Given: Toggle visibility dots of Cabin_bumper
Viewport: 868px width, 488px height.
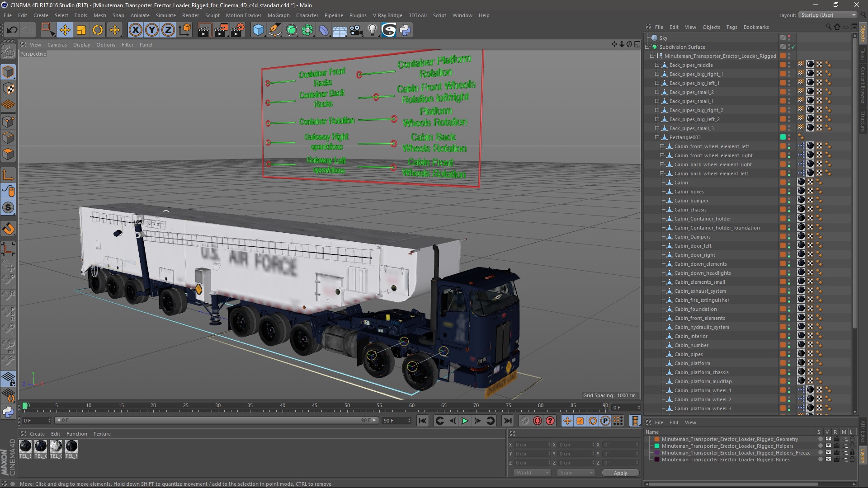Looking at the screenshot, I should pyautogui.click(x=789, y=201).
